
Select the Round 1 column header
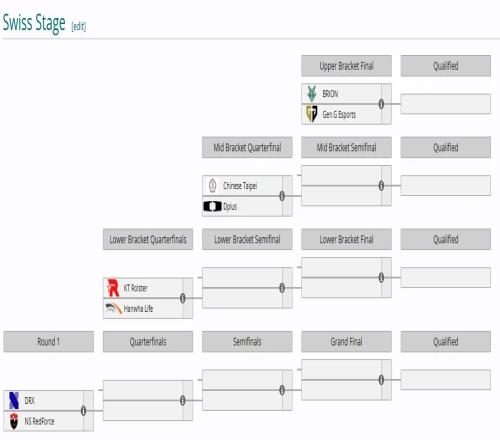[49, 342]
